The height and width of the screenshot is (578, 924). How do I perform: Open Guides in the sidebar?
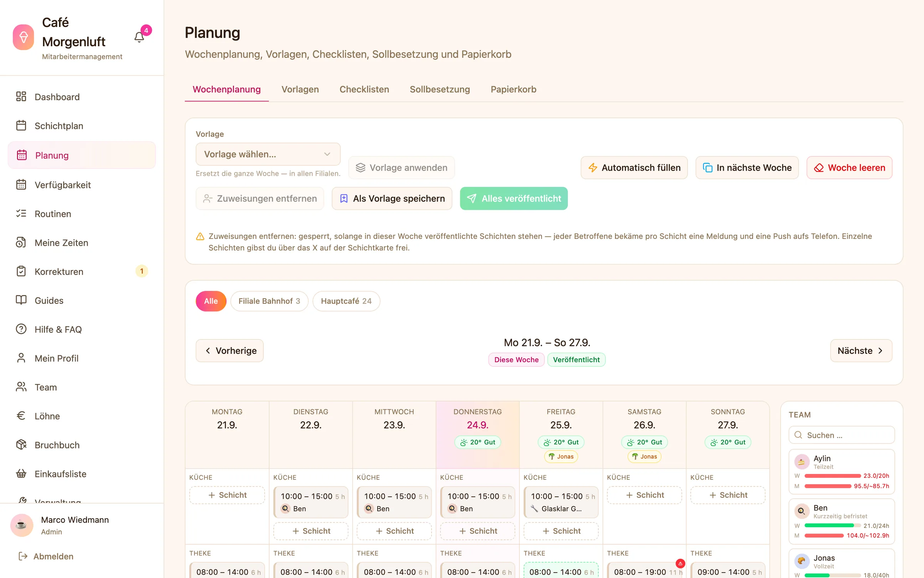point(82,301)
